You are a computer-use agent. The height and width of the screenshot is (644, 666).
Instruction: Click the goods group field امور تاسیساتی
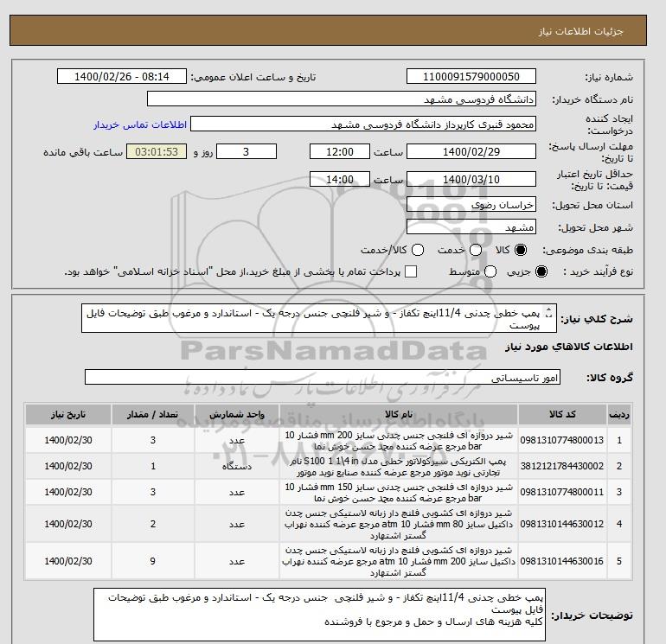(323, 377)
